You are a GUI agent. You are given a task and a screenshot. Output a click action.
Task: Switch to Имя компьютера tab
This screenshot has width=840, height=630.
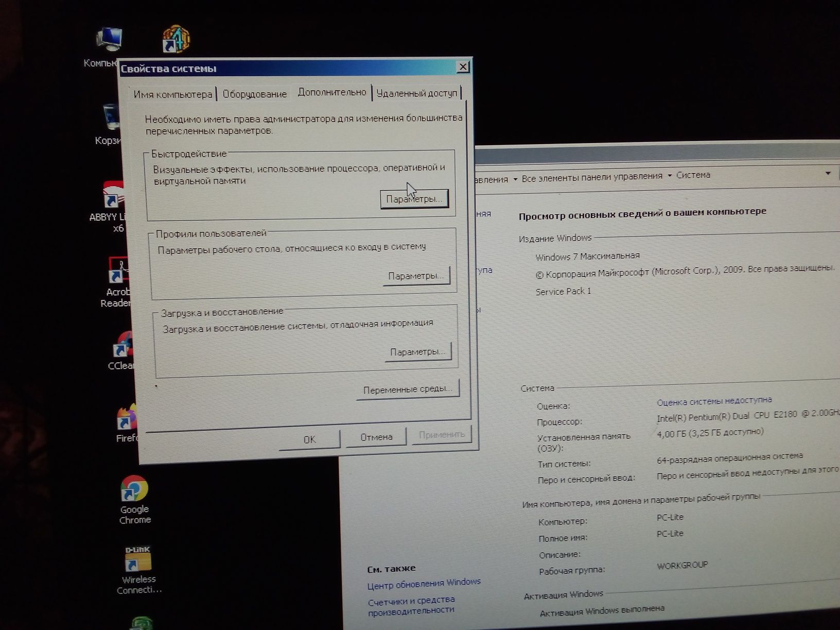[172, 94]
